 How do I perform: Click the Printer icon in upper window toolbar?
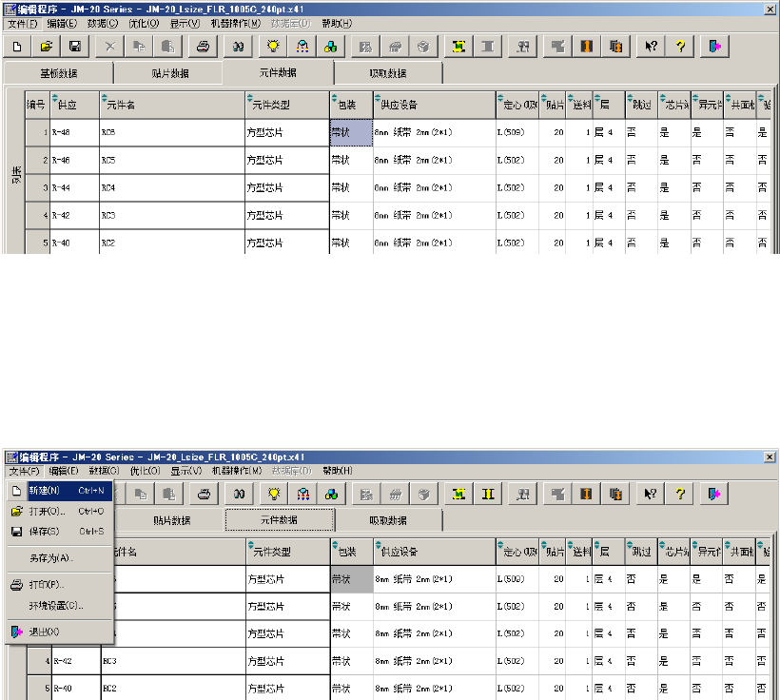point(202,46)
